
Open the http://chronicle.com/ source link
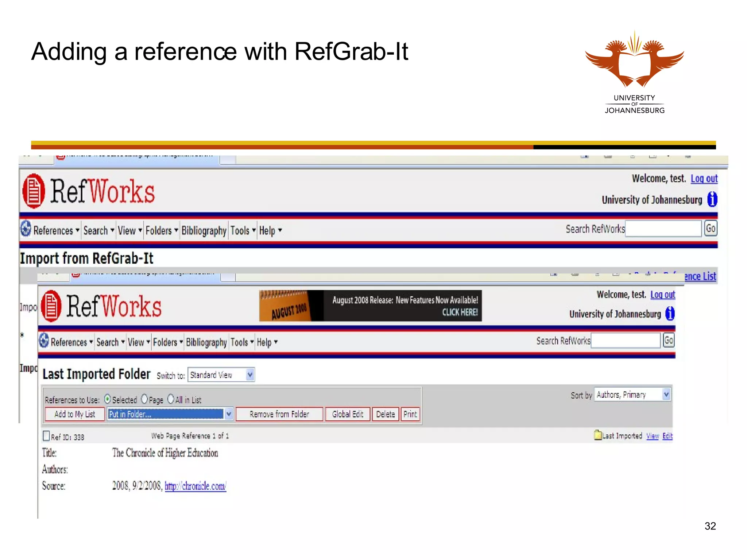pos(196,486)
